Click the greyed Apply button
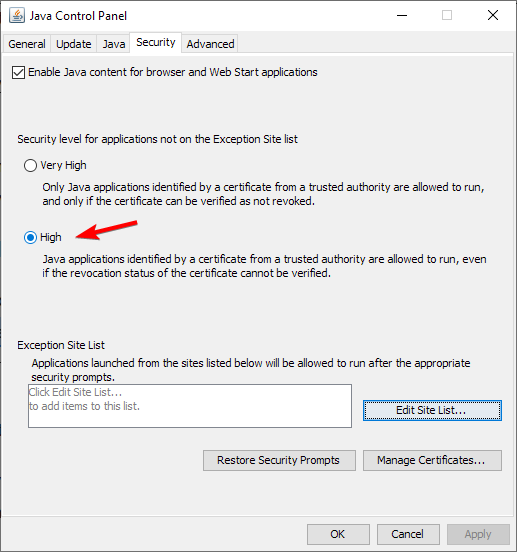517x552 pixels. (x=478, y=534)
